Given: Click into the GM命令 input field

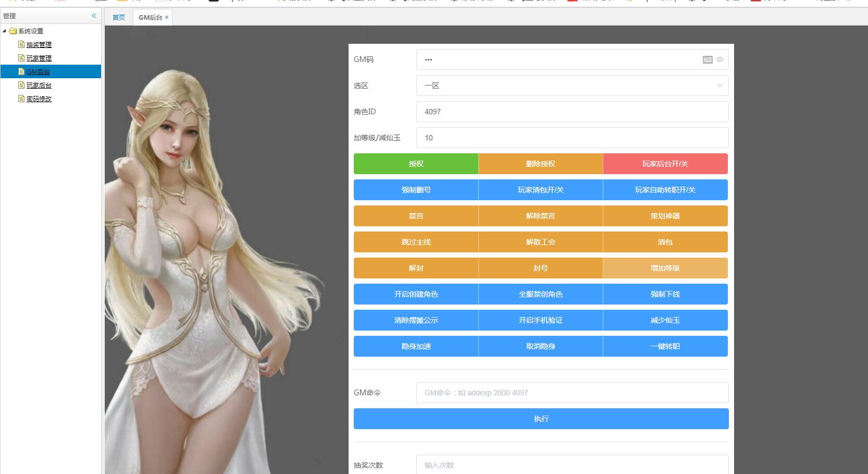Looking at the screenshot, I should pyautogui.click(x=572, y=393).
